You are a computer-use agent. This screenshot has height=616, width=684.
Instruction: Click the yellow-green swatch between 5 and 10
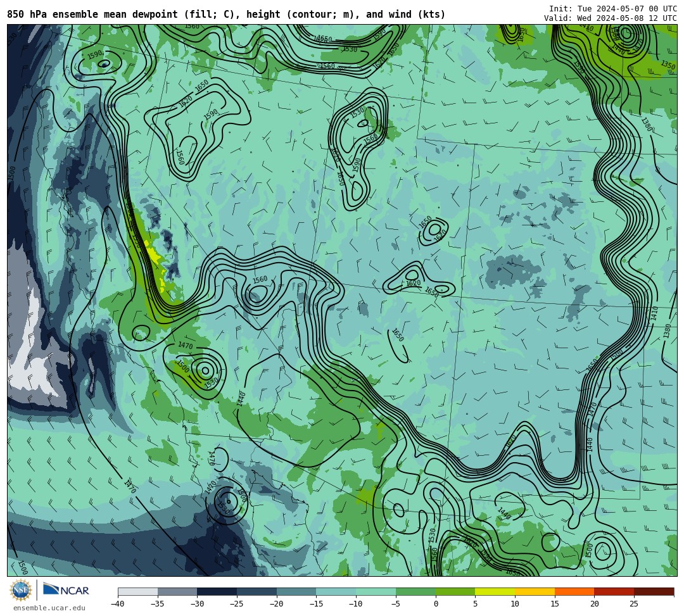point(495,591)
